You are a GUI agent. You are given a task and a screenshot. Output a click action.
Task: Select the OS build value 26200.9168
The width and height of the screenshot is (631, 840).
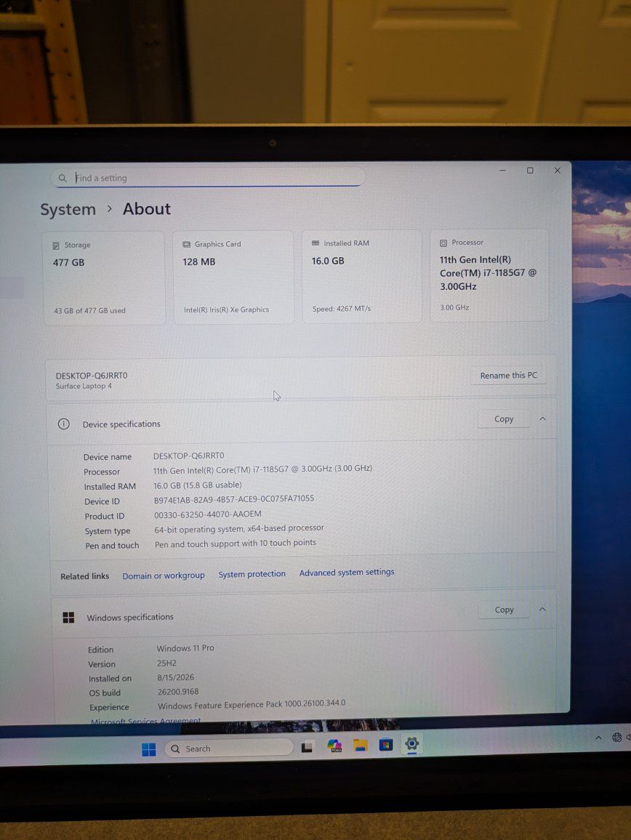tap(178, 692)
